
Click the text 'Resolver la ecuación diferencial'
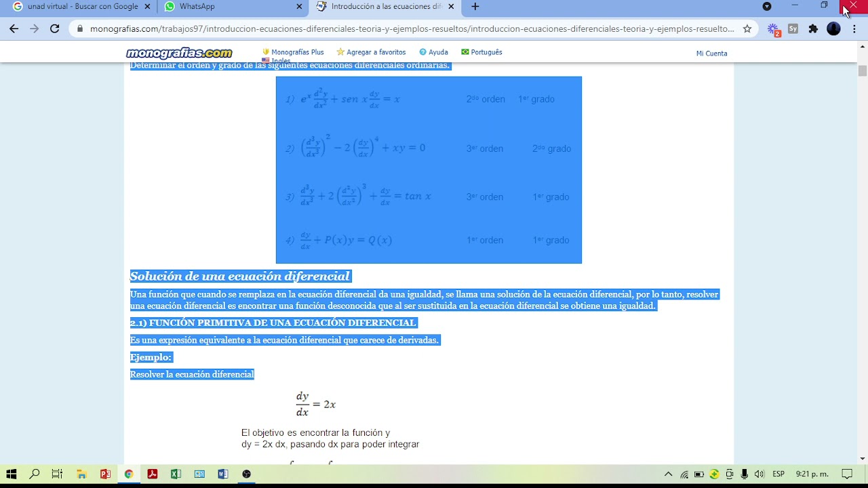[x=192, y=374]
